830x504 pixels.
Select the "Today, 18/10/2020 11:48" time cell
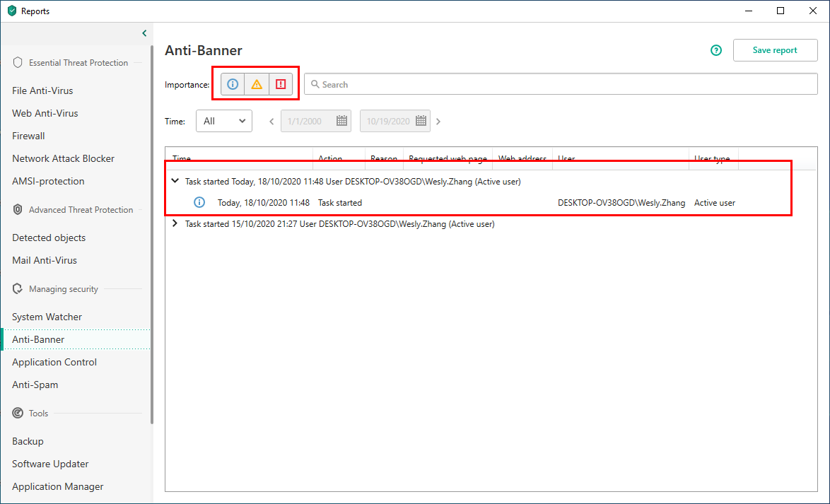click(x=264, y=203)
